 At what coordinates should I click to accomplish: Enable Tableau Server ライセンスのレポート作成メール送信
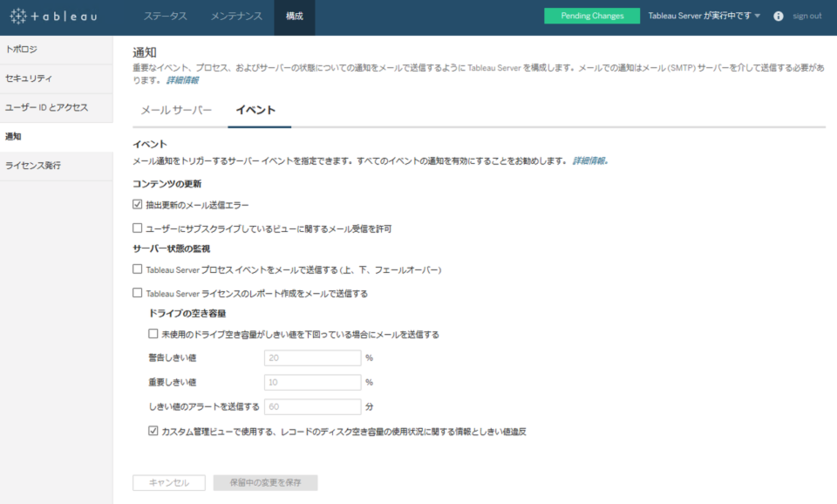click(136, 293)
